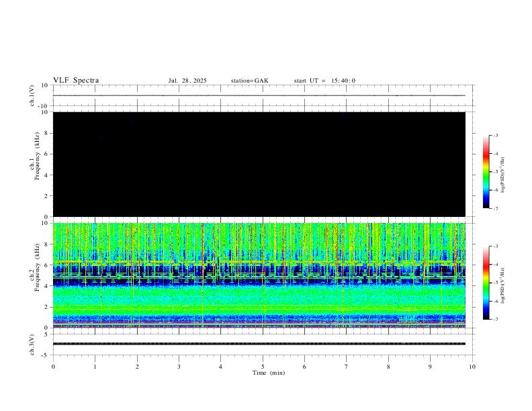This screenshot has height=411, width=532.
Task: Click the ch.3(V) waveform trace
Action: (x=259, y=344)
